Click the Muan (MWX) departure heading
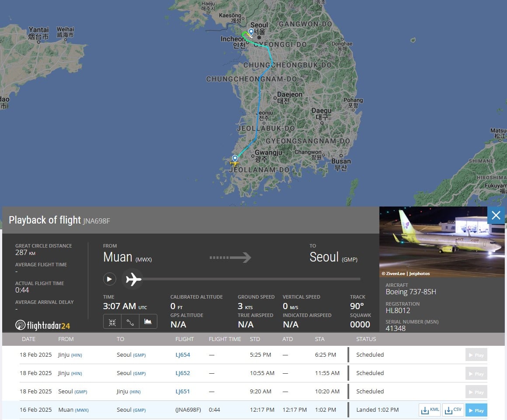 point(127,257)
